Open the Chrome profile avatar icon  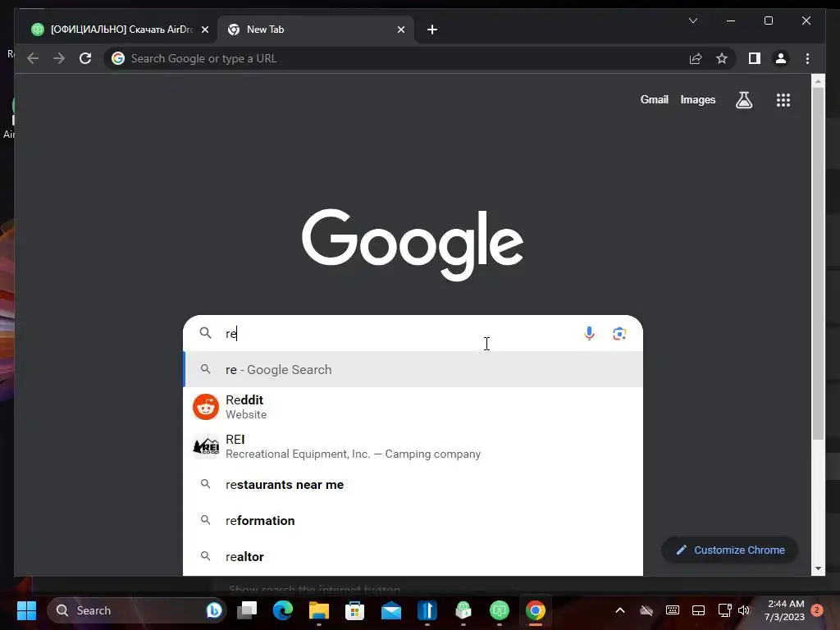point(781,58)
